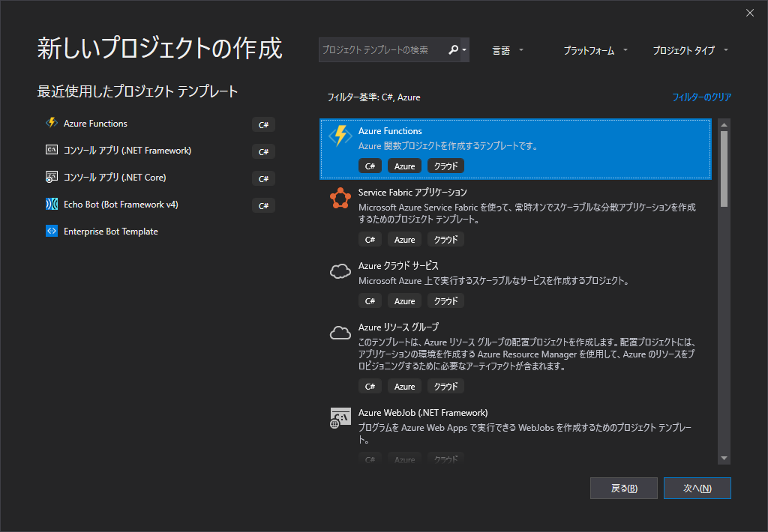Open the search box history dropdown arrow
The image size is (768, 532).
[x=464, y=49]
